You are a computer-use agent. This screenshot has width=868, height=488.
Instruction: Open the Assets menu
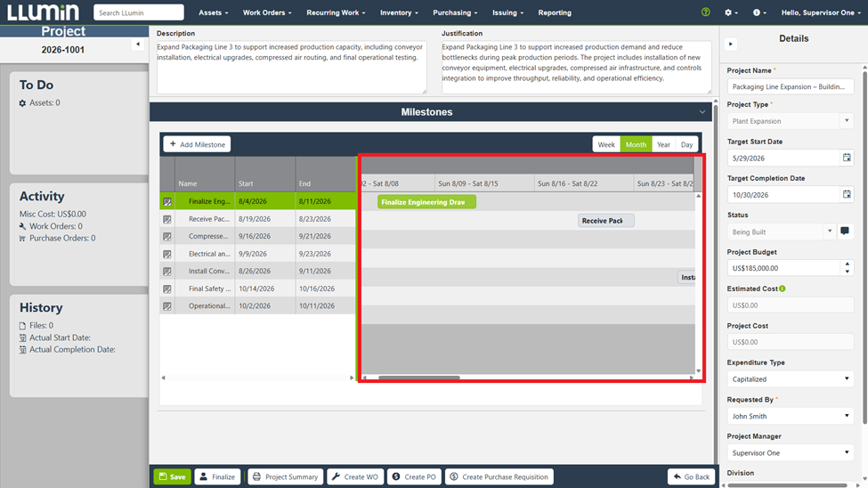click(x=213, y=12)
